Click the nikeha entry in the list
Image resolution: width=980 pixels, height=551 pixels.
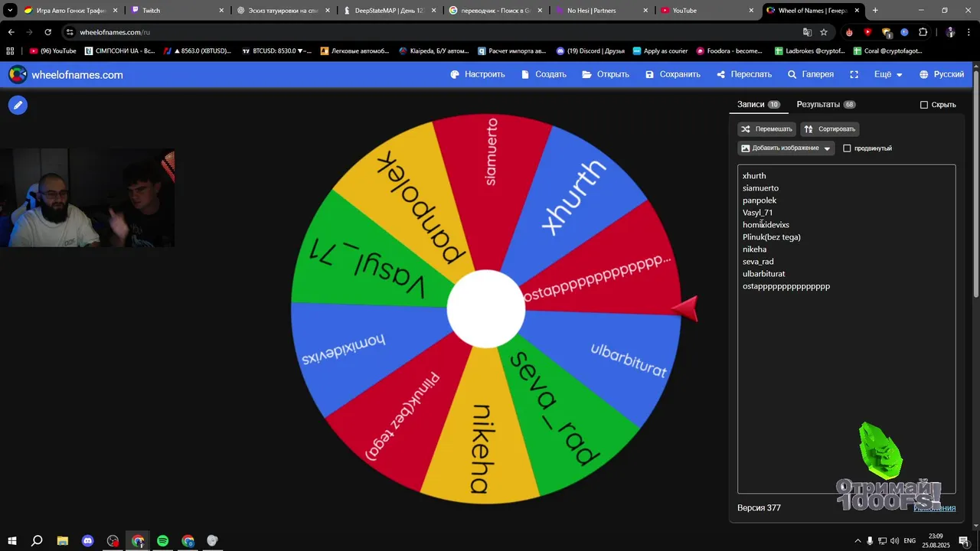tap(754, 249)
